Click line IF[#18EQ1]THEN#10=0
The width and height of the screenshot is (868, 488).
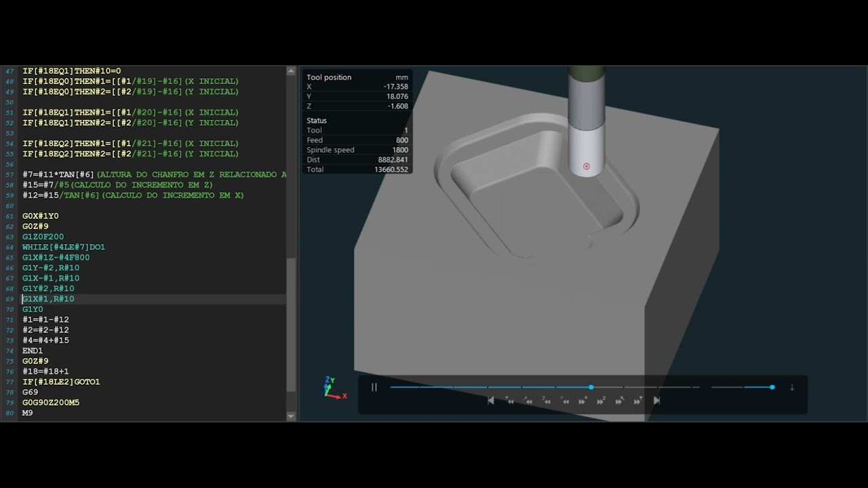(x=71, y=71)
